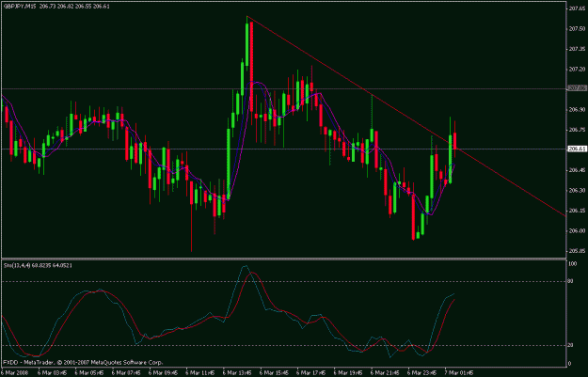This screenshot has height=377, width=588.
Task: Click the current price label 206.61
Action: coord(578,149)
